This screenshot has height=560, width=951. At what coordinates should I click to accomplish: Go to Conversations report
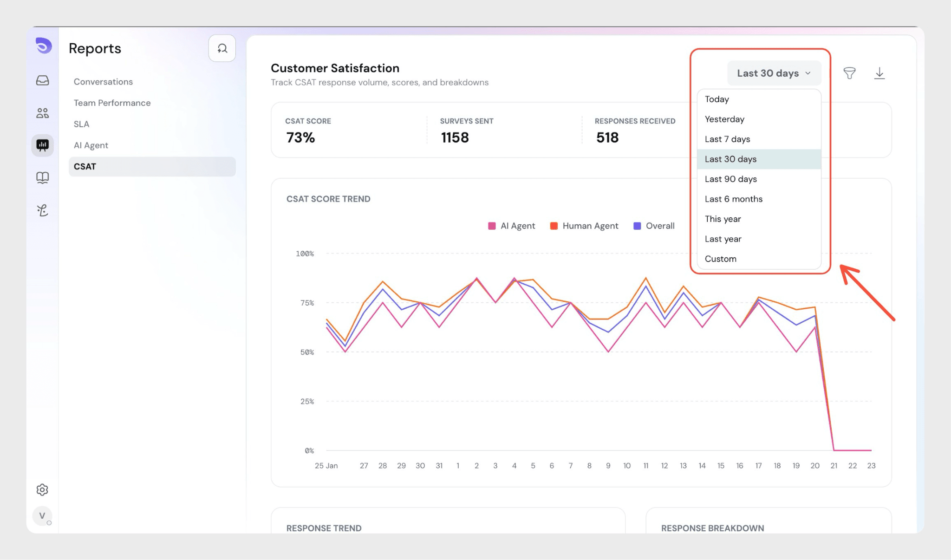click(103, 82)
